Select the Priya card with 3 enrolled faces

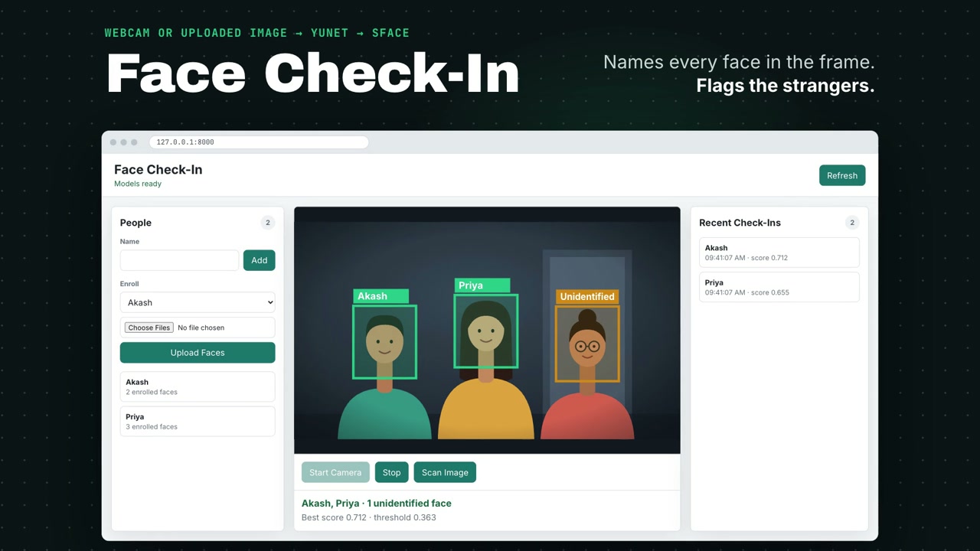tap(198, 422)
